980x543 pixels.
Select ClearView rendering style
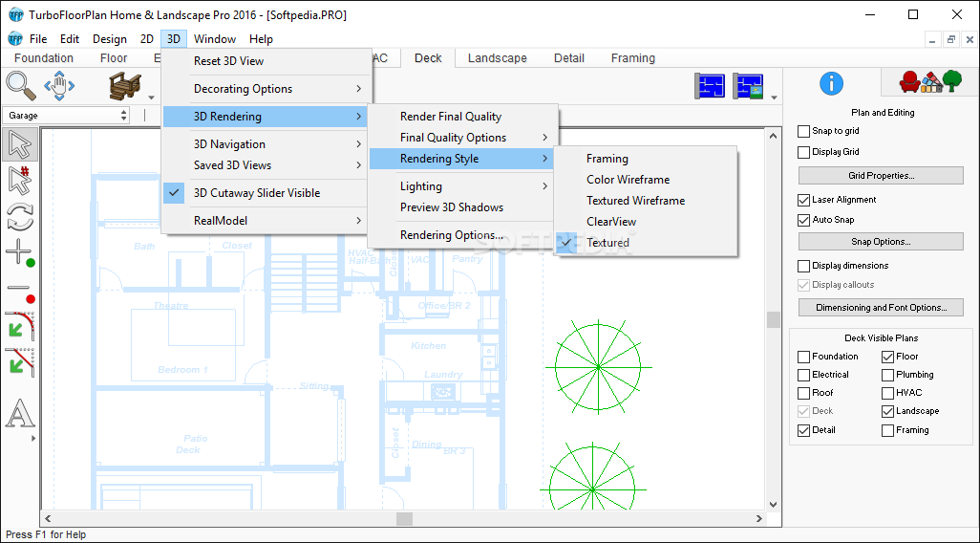pos(646,222)
